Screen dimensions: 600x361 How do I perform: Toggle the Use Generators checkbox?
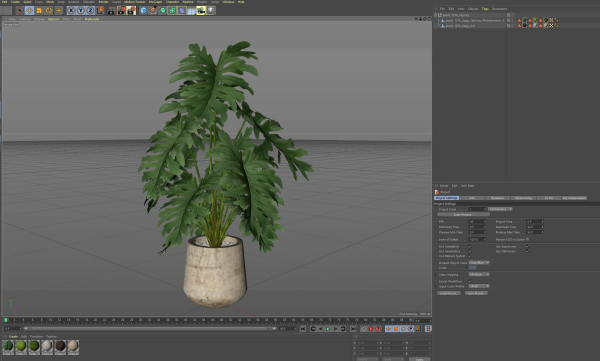(x=470, y=251)
